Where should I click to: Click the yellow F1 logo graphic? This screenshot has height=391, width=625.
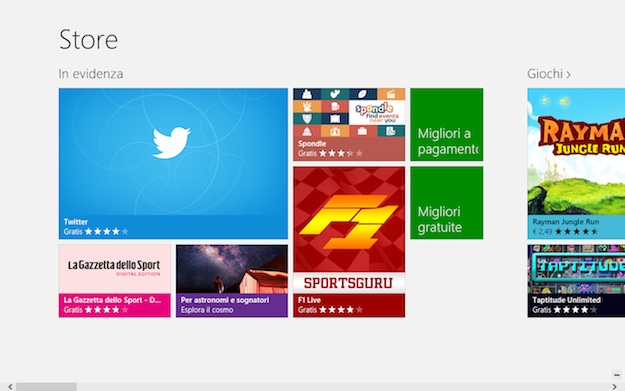(x=348, y=222)
